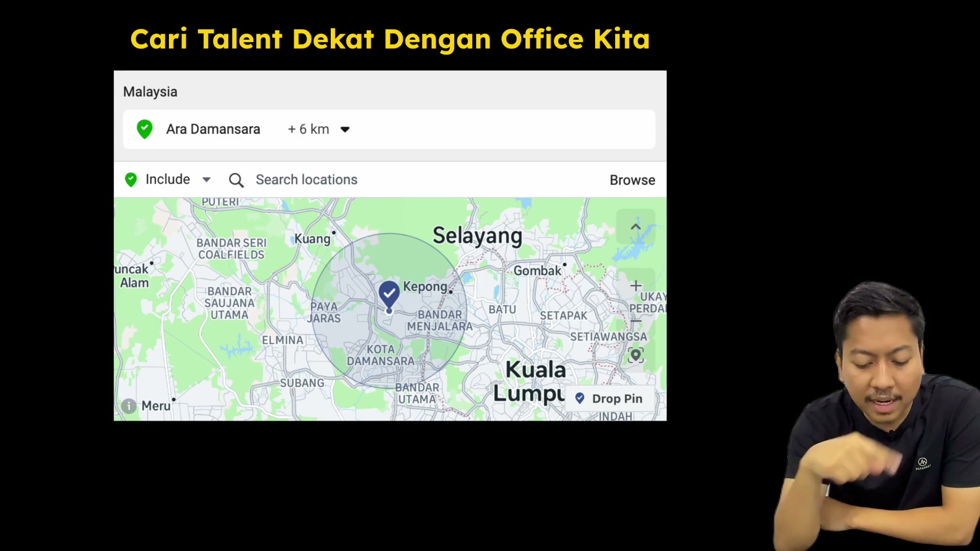Click the Kuala Lumpur label on map
Screen dimensions: 980x551
click(530, 382)
